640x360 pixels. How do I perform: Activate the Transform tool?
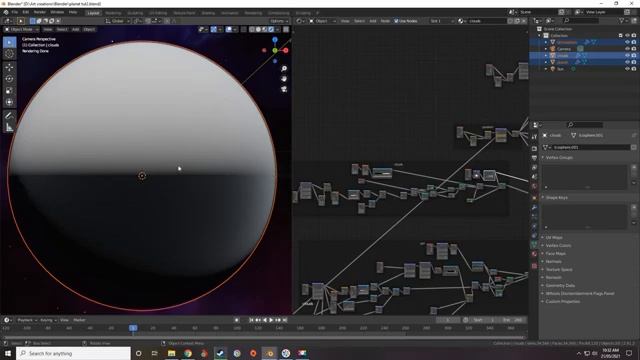click(x=9, y=102)
